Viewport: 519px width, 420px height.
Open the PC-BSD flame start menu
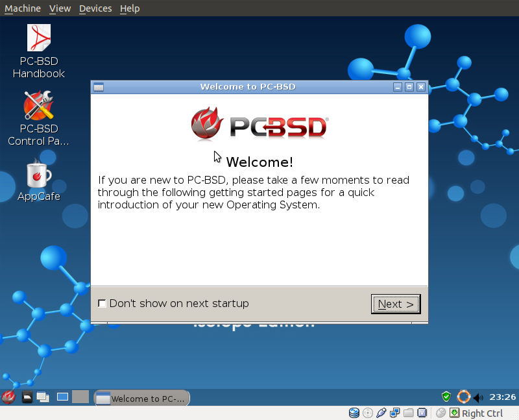click(8, 397)
